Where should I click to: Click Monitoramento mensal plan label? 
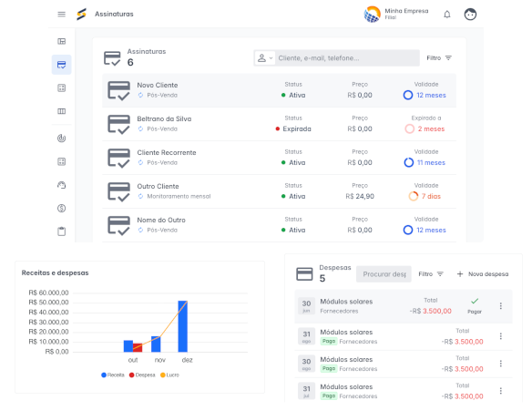179,196
